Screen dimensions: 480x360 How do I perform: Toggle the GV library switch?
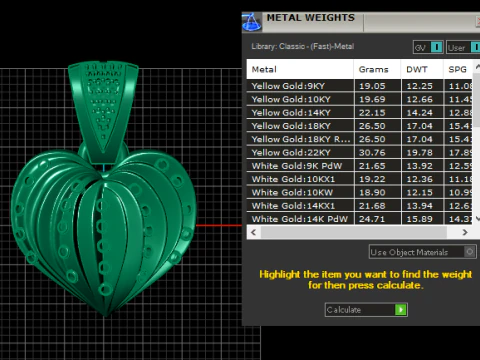pos(428,47)
